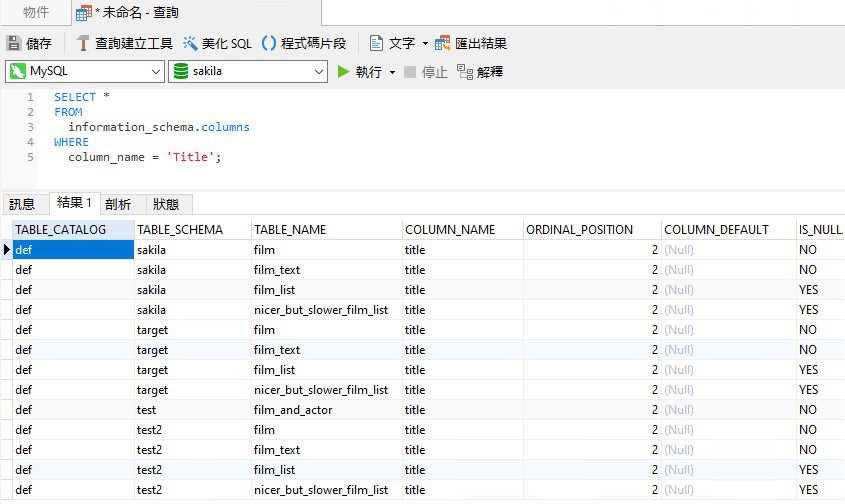
Task: Select the Result 1 (結果 1) tab
Action: 74,203
